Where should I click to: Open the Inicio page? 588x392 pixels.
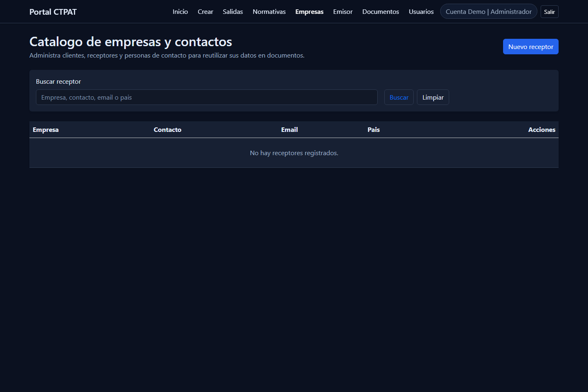(x=180, y=12)
